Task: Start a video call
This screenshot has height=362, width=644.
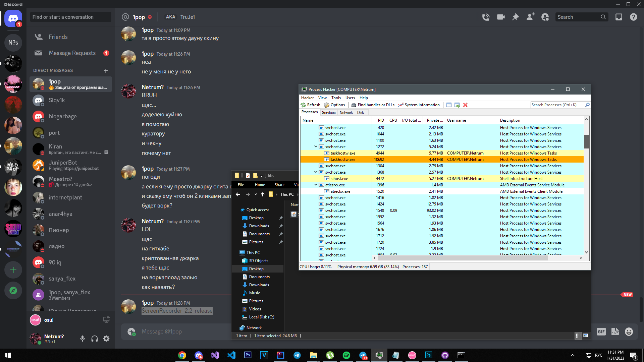Action: click(x=501, y=17)
